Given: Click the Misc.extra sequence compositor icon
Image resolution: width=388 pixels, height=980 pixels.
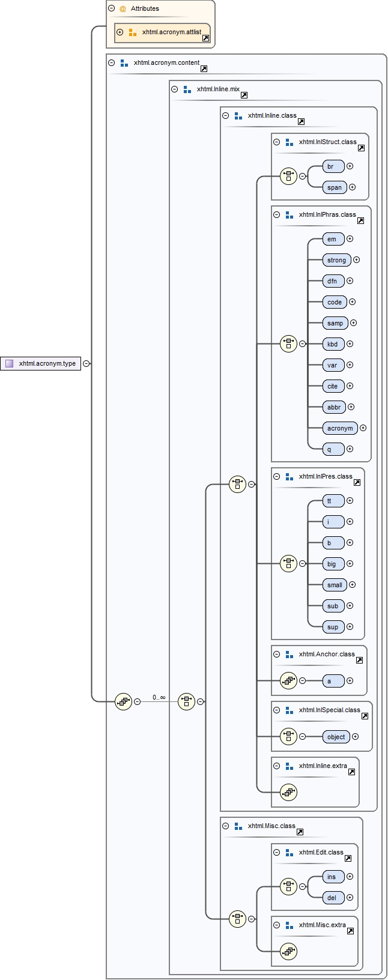Looking at the screenshot, I should 289,951.
